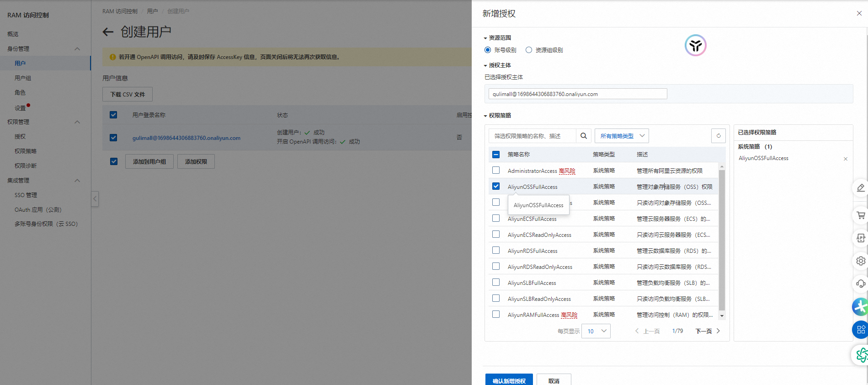This screenshot has height=385, width=868.
Task: Open the API document icon in right toolbar
Action: (861, 238)
